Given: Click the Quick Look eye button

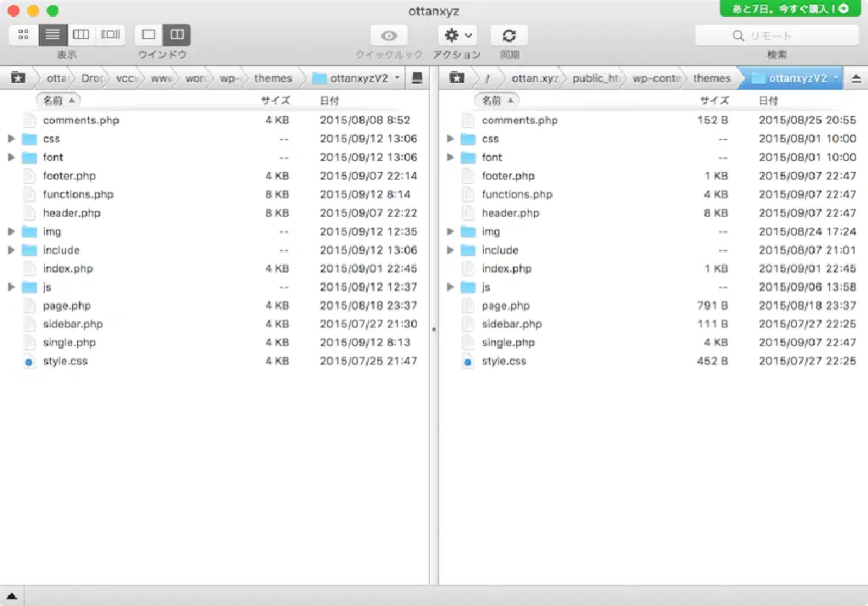Looking at the screenshot, I should (x=389, y=36).
